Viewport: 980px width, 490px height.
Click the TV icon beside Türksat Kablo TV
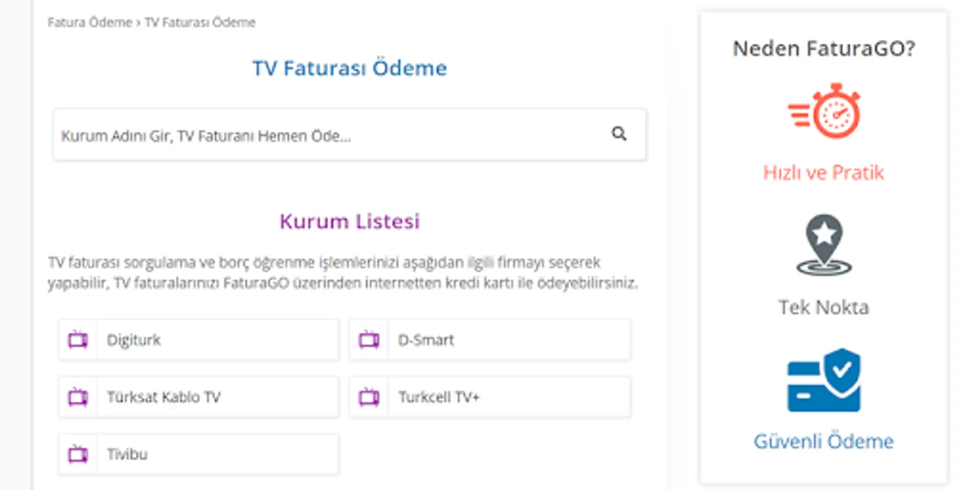[x=78, y=397]
